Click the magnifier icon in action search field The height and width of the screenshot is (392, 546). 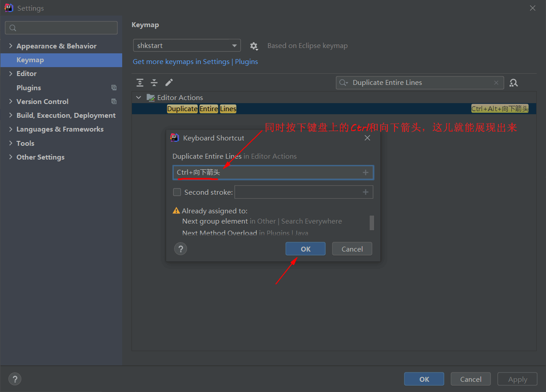pos(343,83)
